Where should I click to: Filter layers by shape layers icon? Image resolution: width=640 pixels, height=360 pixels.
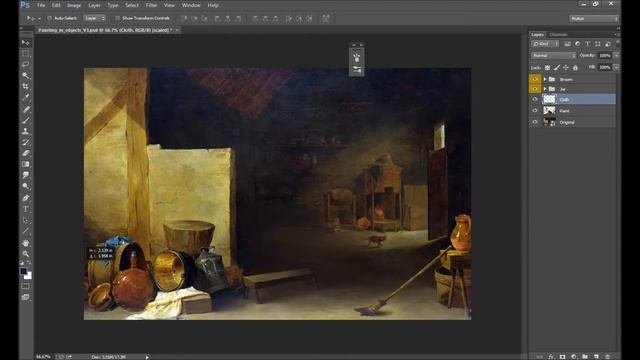598,44
